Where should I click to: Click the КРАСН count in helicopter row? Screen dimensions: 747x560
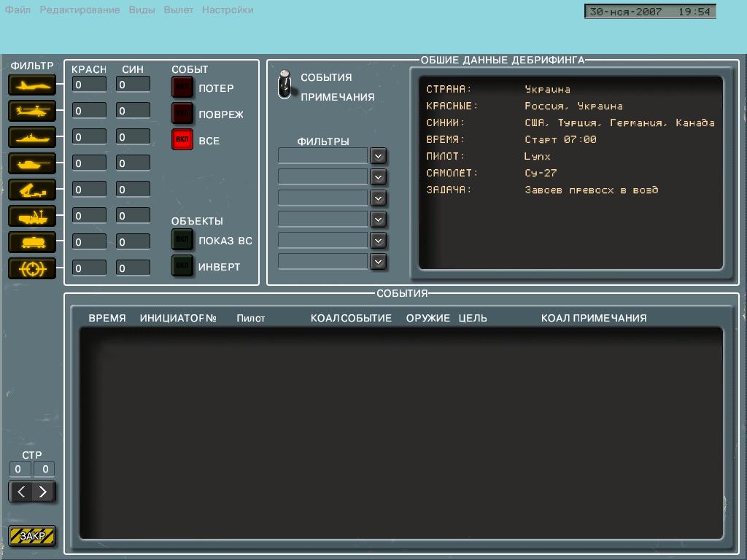click(89, 111)
